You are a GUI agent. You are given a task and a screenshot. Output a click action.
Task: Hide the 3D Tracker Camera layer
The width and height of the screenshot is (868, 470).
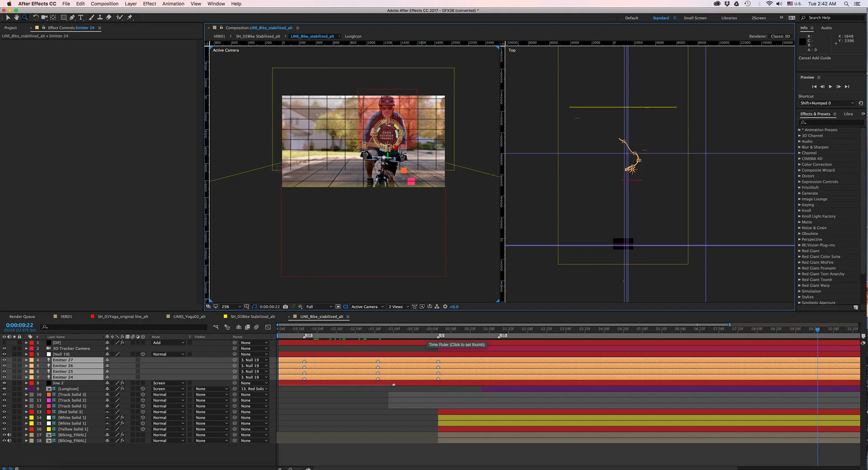point(4,348)
